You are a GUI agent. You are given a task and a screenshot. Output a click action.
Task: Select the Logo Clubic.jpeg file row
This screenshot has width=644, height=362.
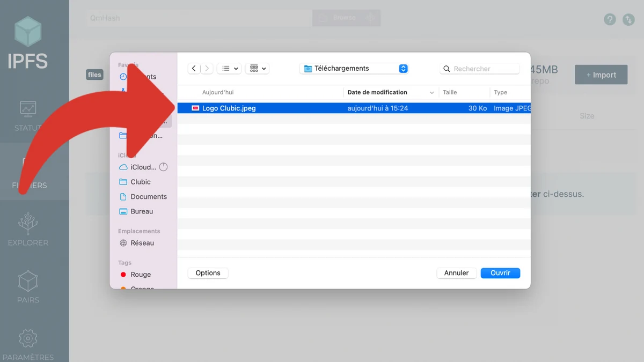[354, 108]
